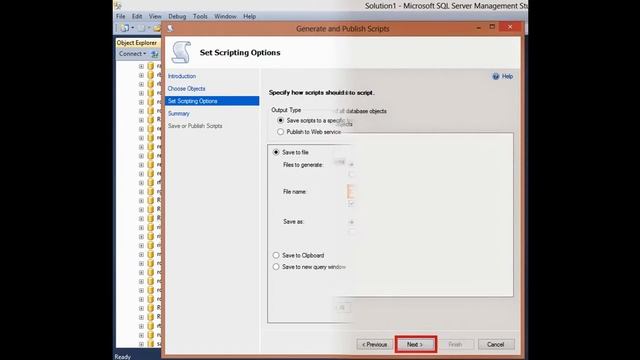Click the Help link in dialog

click(507, 76)
